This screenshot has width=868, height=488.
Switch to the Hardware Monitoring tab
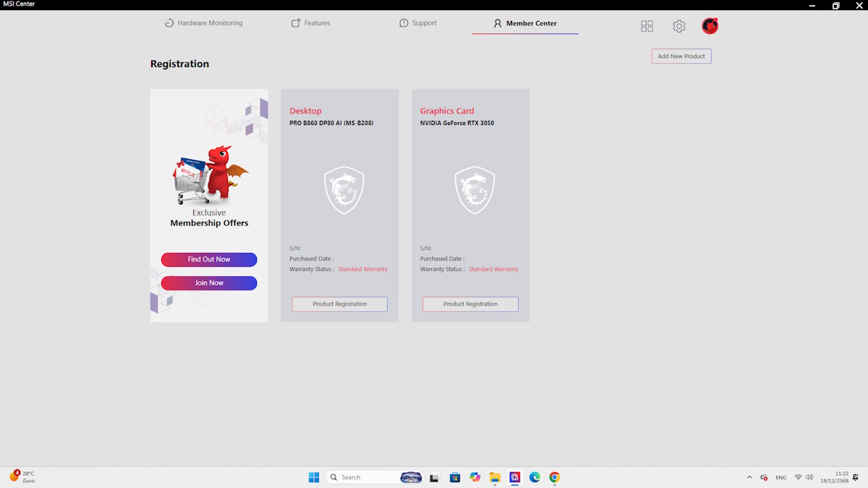(203, 23)
